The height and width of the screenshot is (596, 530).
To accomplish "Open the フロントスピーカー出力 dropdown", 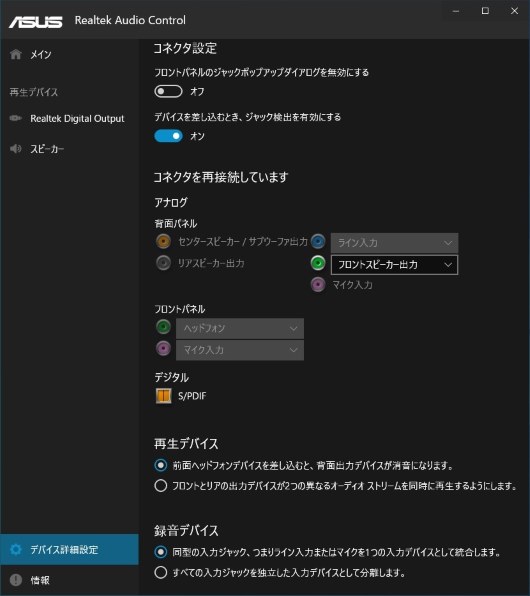I will 394,265.
